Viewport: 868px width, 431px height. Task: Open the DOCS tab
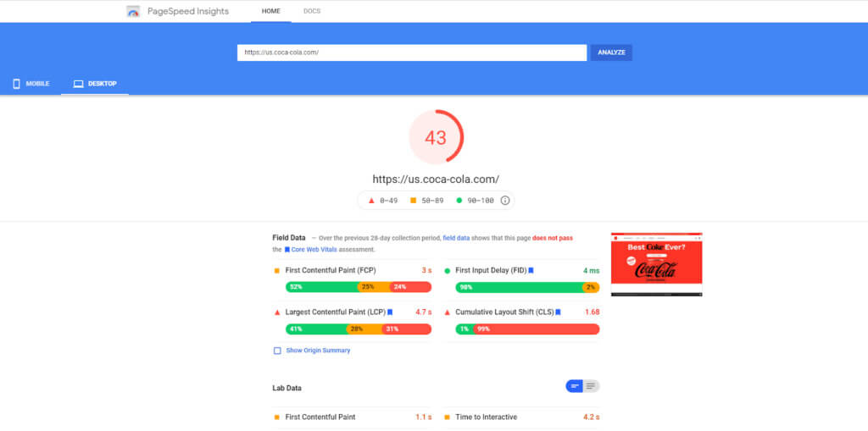point(312,11)
